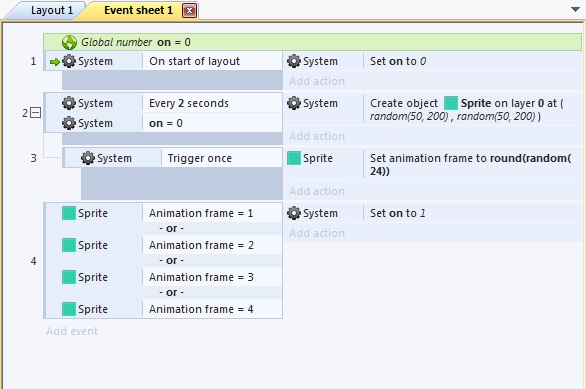Viewport: 586px width, 389px height.
Task: Switch to the Layout 1 tab
Action: (52, 10)
